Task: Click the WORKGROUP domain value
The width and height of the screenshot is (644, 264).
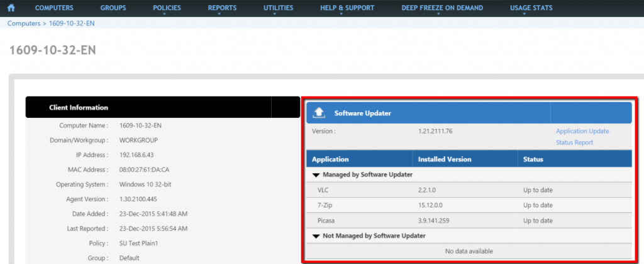Action: [138, 141]
